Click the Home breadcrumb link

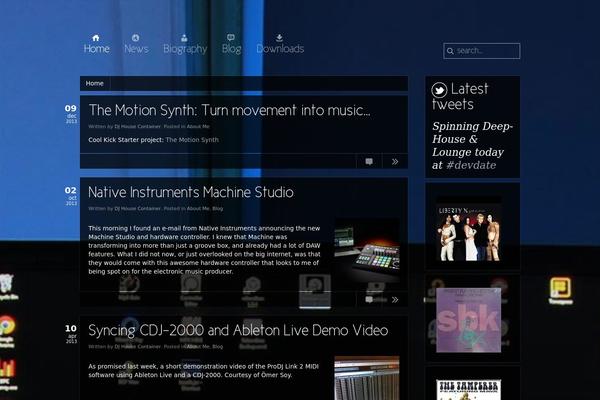pyautogui.click(x=95, y=83)
